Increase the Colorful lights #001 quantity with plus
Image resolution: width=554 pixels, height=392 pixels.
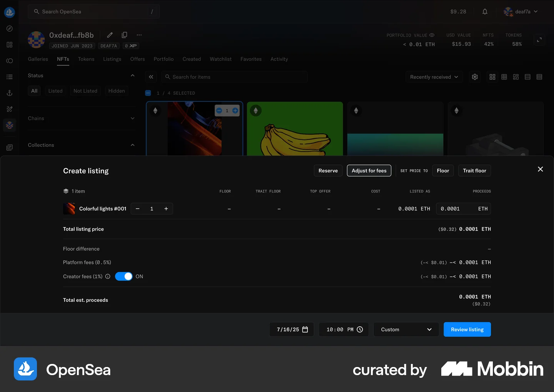(x=166, y=209)
